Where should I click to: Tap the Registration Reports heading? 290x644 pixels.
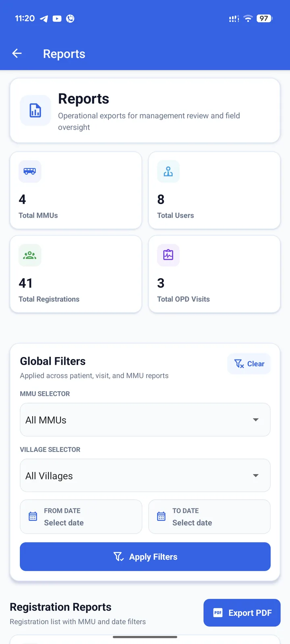pyautogui.click(x=60, y=607)
